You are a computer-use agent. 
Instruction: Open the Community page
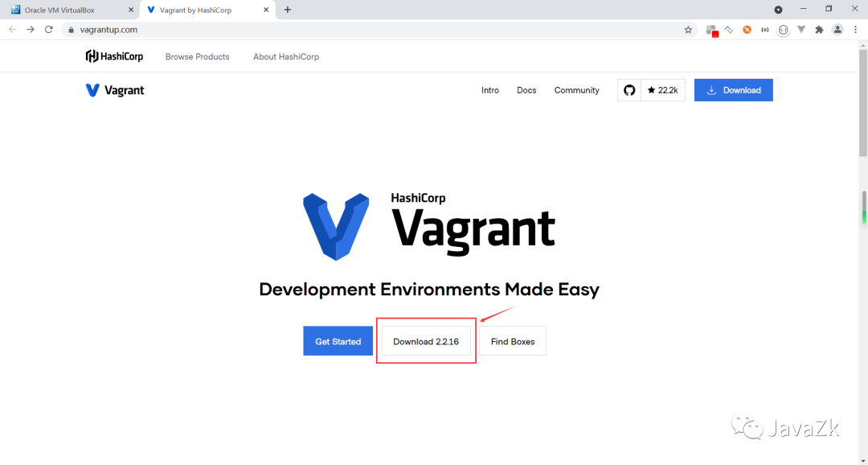tap(577, 90)
